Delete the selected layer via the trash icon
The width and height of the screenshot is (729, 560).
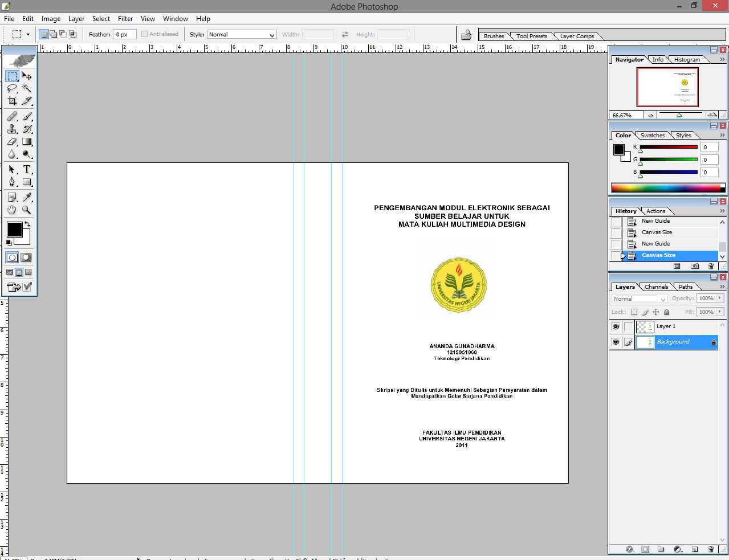[711, 549]
